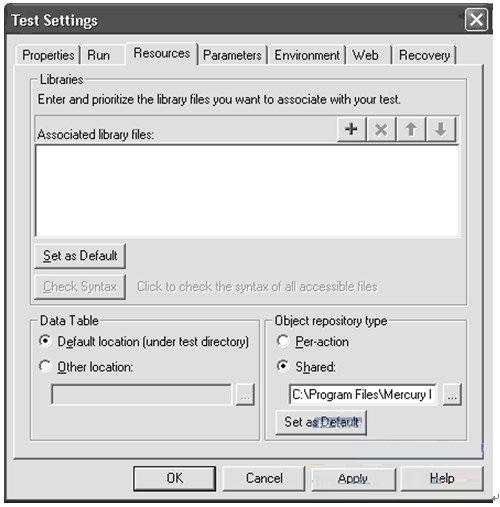Click inside Associated library files list
Image resolution: width=500 pixels, height=507 pixels.
click(247, 191)
